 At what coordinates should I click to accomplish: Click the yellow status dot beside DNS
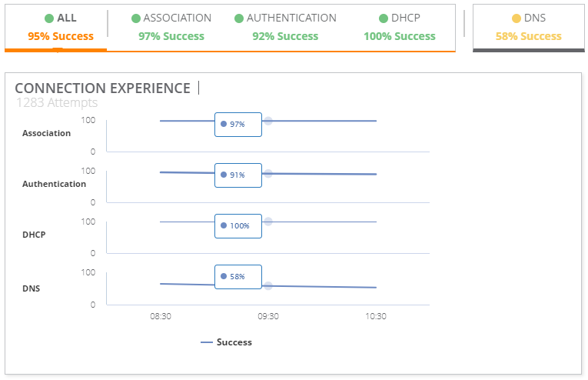point(516,18)
